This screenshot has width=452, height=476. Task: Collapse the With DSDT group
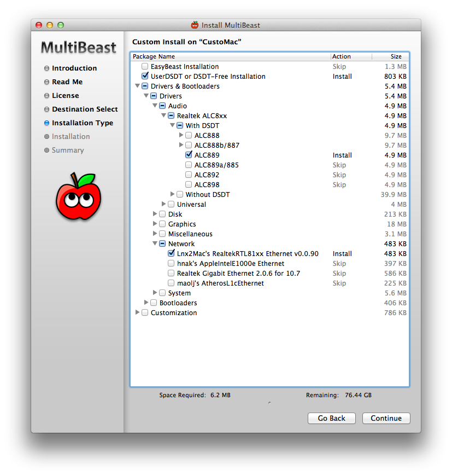click(x=173, y=125)
